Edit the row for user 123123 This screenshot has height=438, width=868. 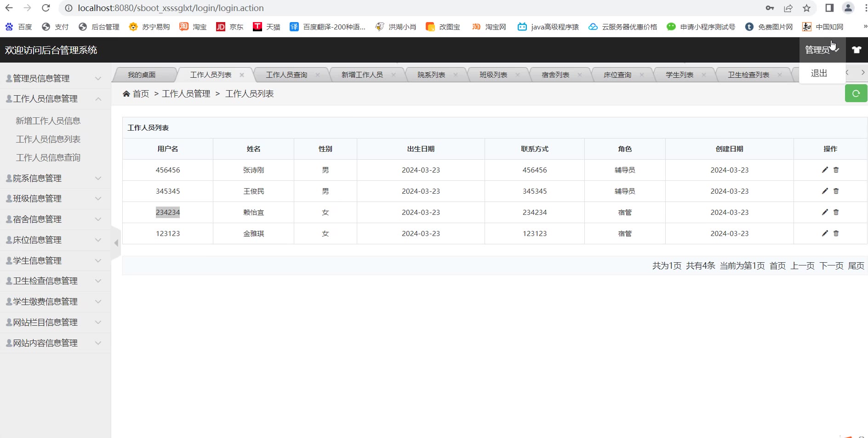click(x=825, y=233)
